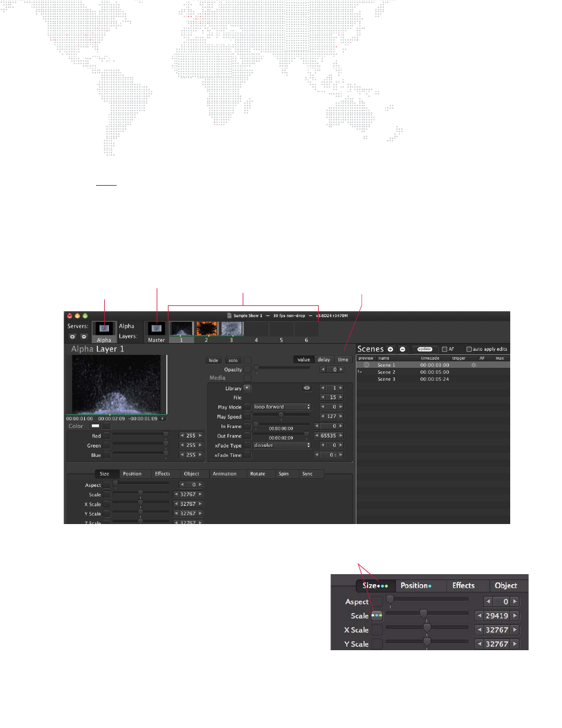This screenshot has width=562, height=728.
Task: Select the Scene 3 row
Action: pos(433,379)
